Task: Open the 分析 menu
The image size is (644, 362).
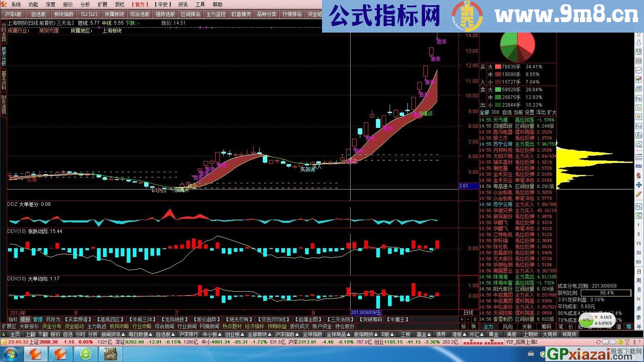Action: point(85,4)
